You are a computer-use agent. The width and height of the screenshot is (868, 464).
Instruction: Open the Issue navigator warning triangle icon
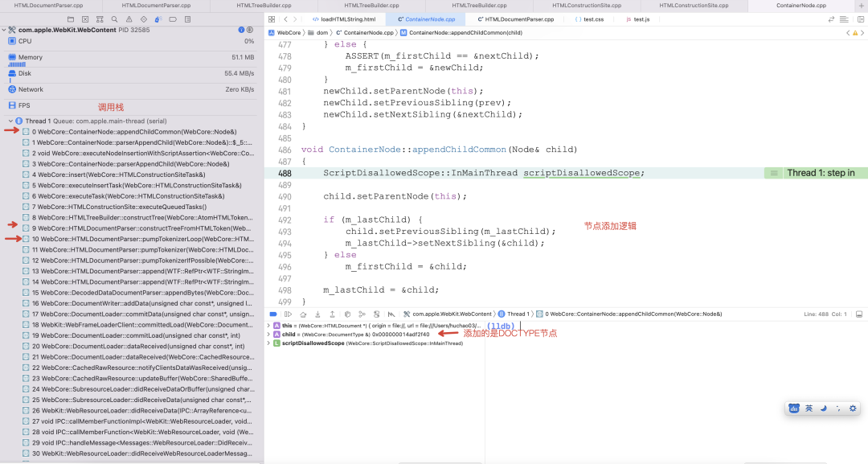point(129,19)
